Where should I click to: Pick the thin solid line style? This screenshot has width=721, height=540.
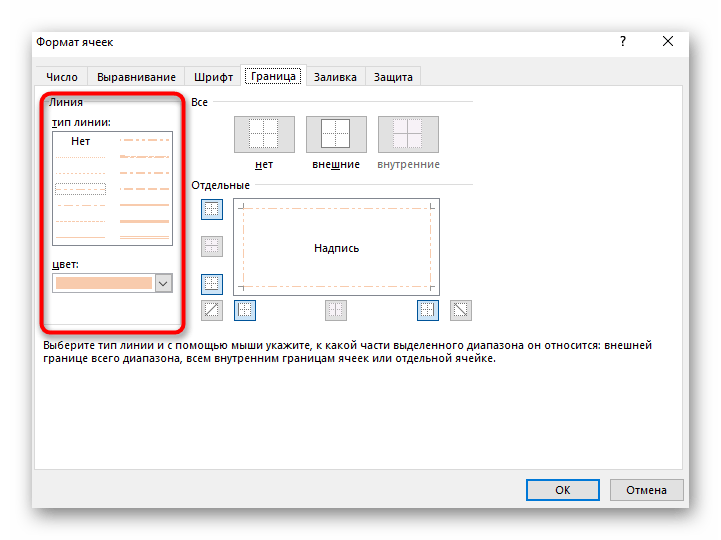coord(80,237)
